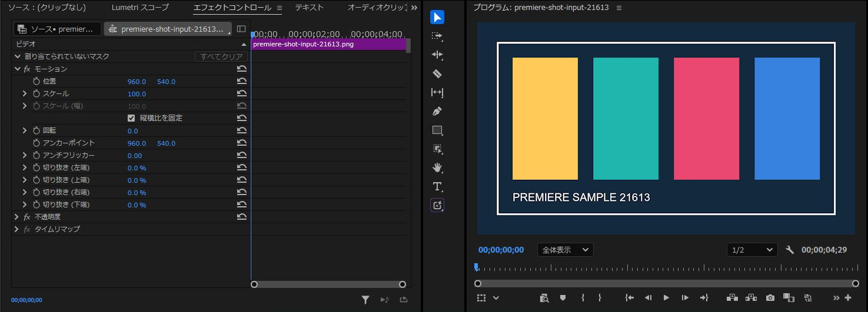Viewport: 868px width, 312px height.
Task: Select the Slip tool
Action: (437, 92)
